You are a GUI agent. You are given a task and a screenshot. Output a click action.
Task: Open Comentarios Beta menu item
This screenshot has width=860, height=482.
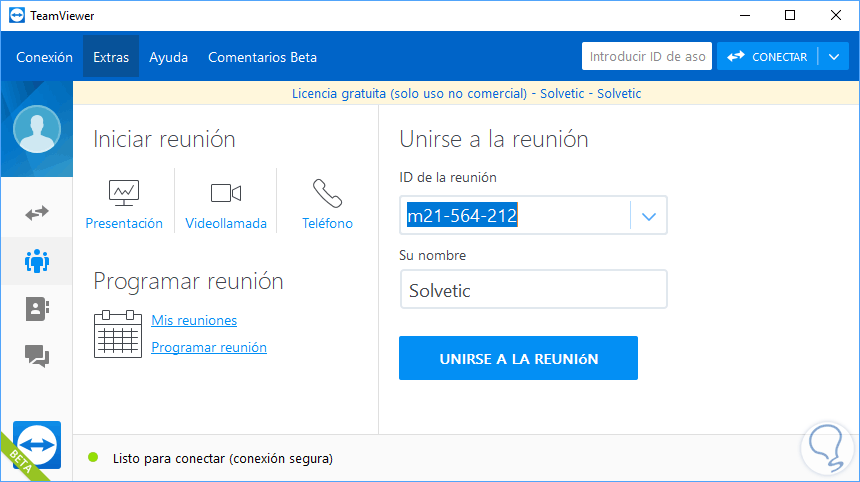pyautogui.click(x=262, y=57)
